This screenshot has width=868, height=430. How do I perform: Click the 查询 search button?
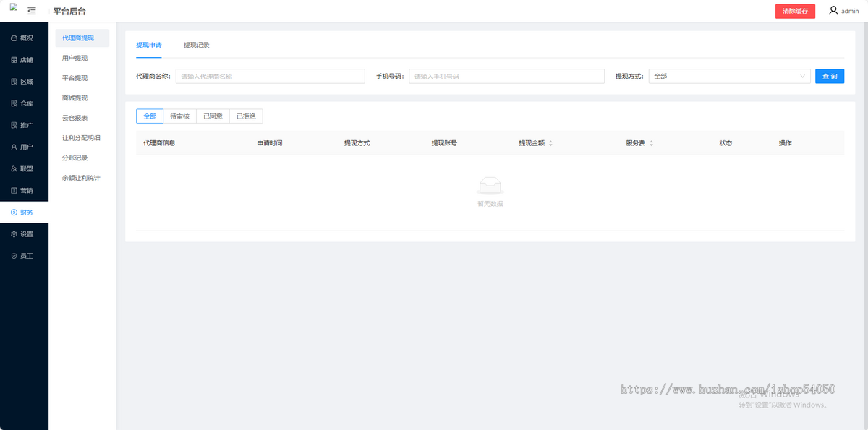(x=829, y=76)
